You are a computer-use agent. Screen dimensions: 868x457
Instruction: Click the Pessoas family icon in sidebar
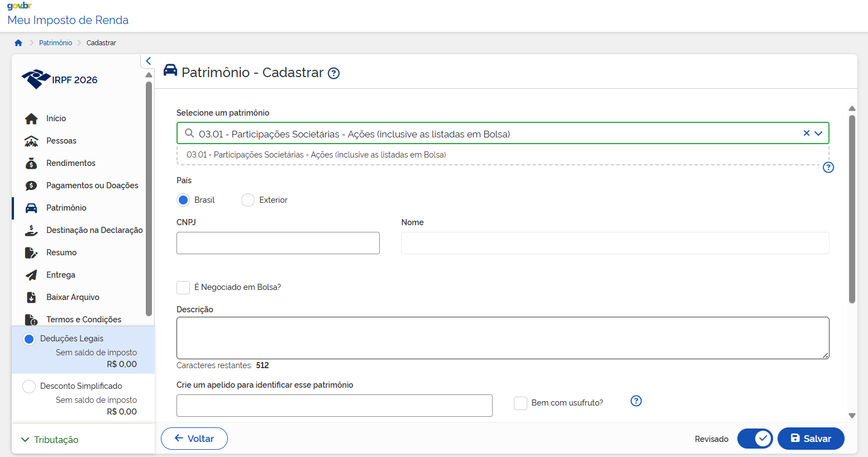[31, 141]
